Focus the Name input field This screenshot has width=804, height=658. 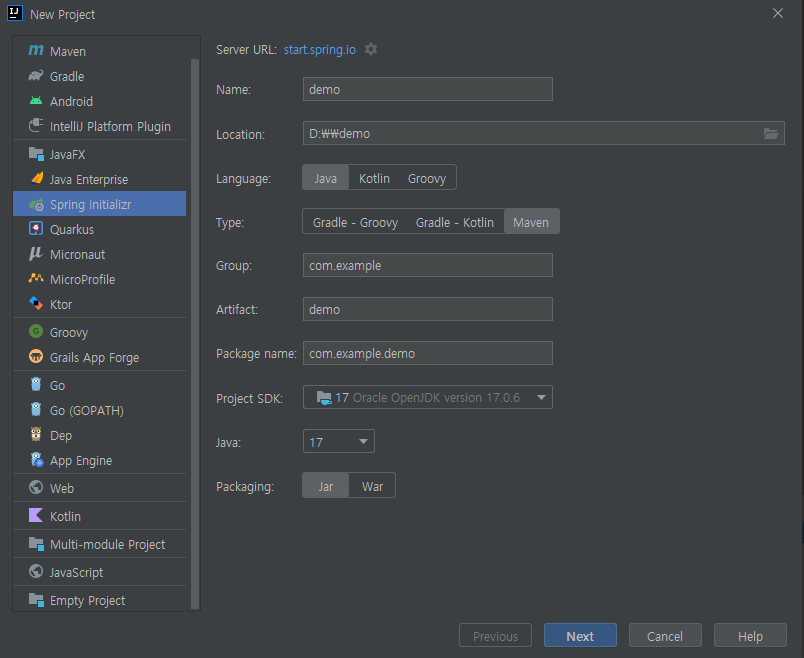click(x=428, y=89)
